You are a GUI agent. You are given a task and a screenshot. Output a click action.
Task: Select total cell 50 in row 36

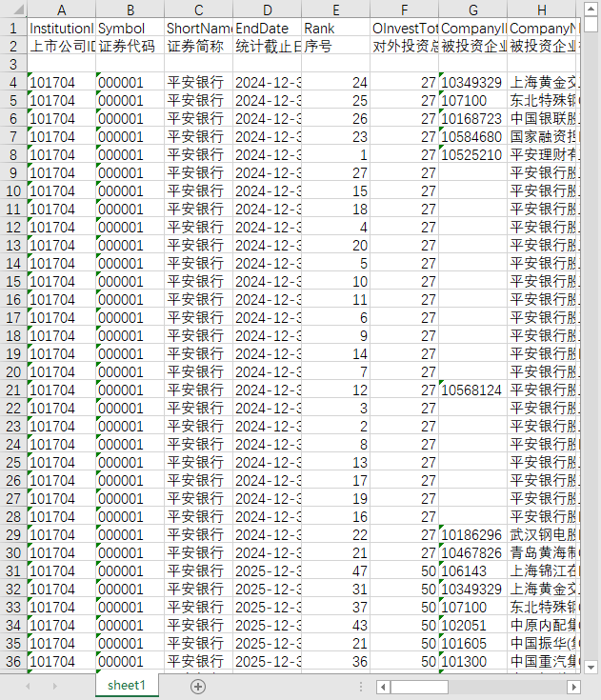tap(404, 662)
